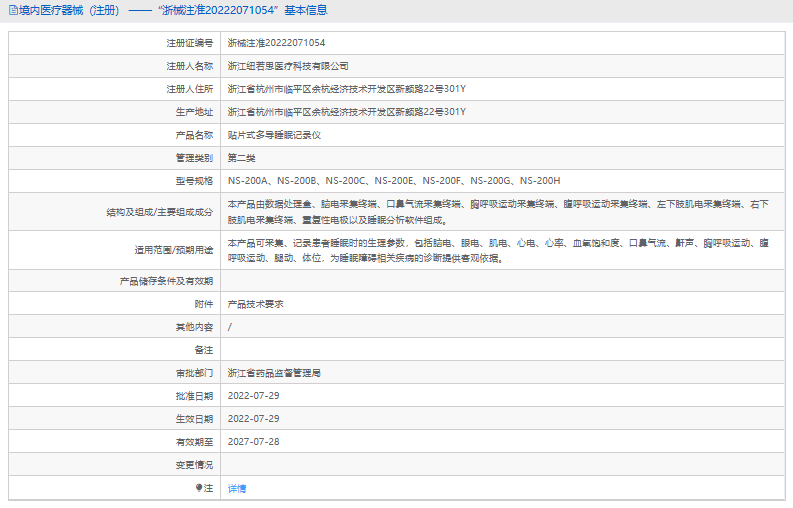
Task: Click the 结构及组成 description text
Action: [x=498, y=212]
